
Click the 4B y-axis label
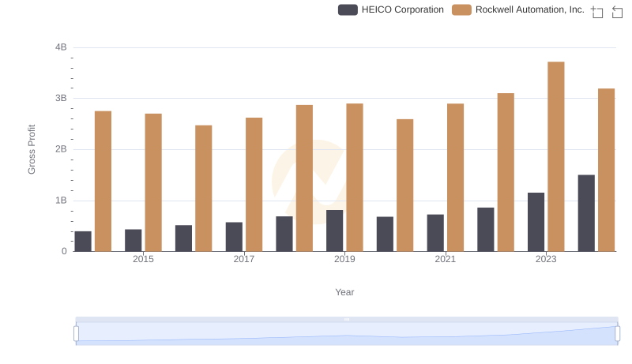(x=61, y=47)
